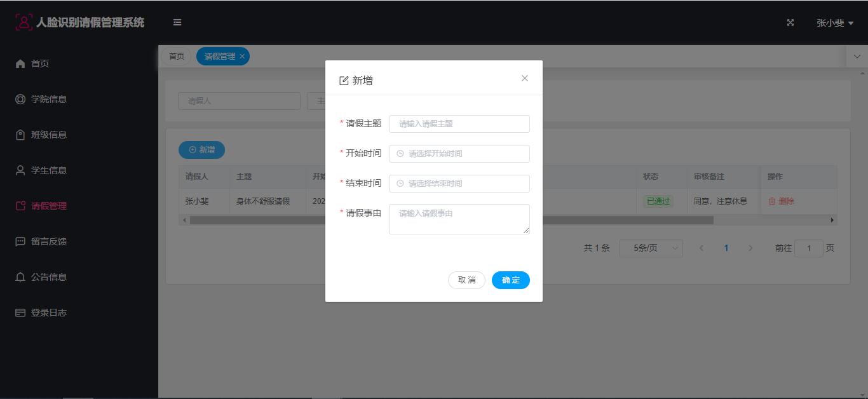Open the 张小斐 user dropdown menu
868x399 pixels.
tap(834, 23)
